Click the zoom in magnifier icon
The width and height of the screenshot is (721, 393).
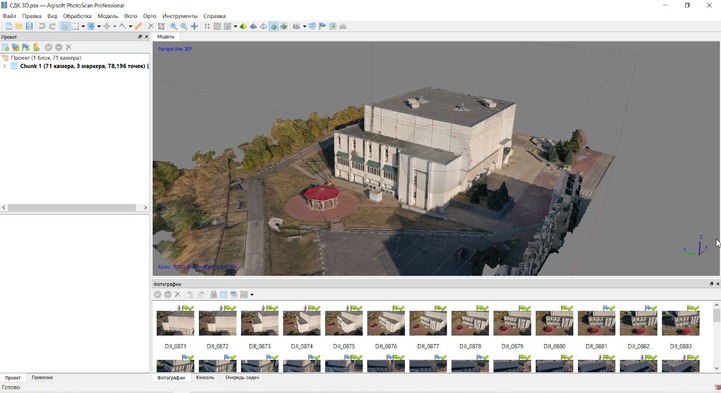coord(173,26)
